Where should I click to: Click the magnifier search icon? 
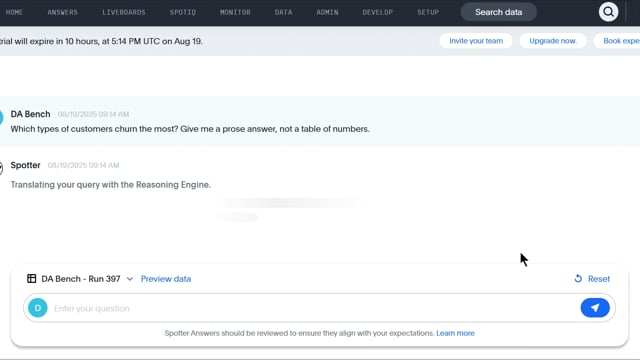(x=608, y=12)
